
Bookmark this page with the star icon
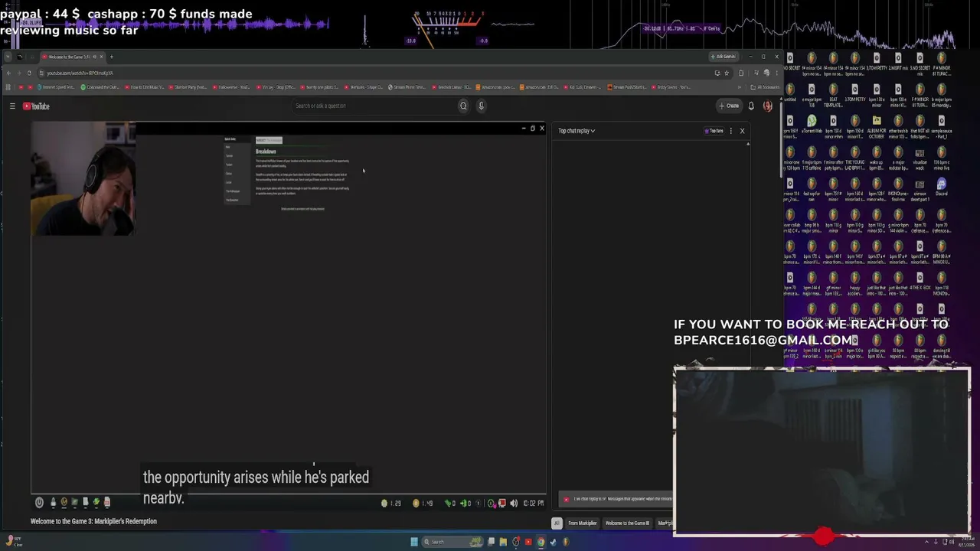(727, 73)
